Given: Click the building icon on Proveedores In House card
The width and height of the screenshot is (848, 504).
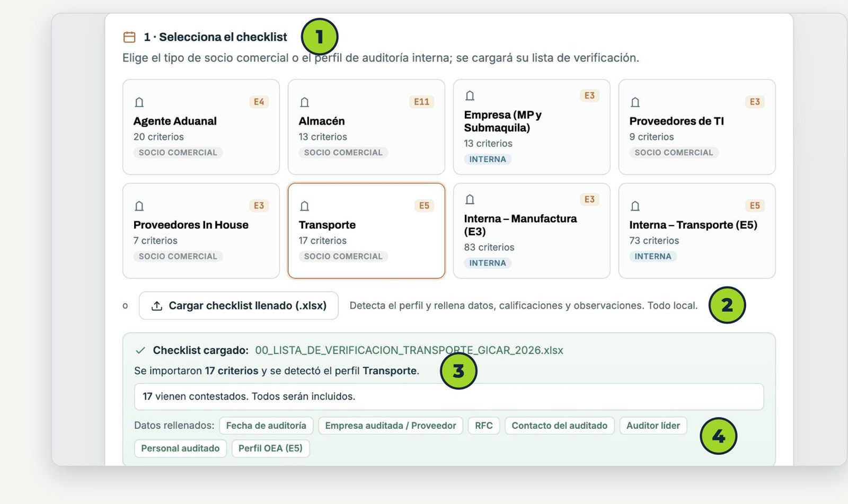Looking at the screenshot, I should tap(139, 206).
